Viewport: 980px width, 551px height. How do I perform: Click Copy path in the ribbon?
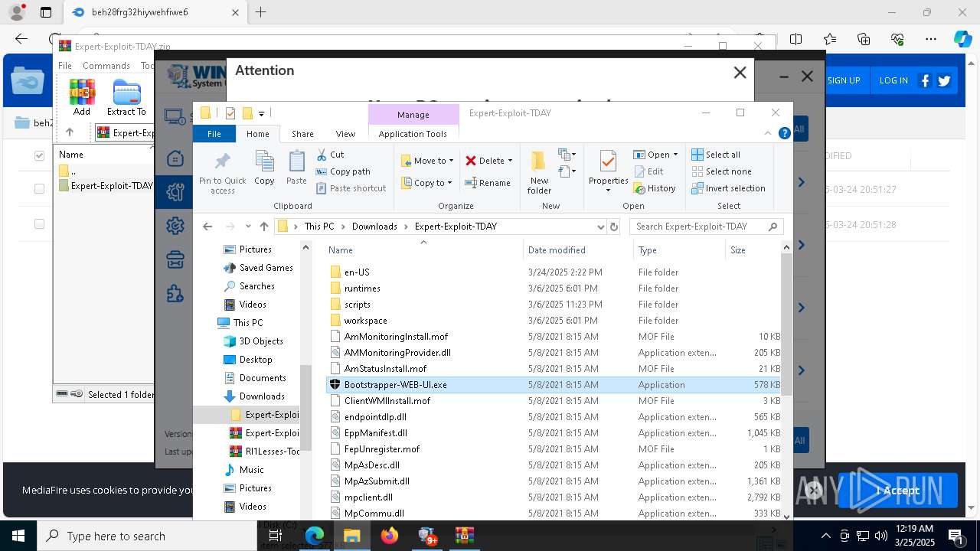(x=342, y=171)
